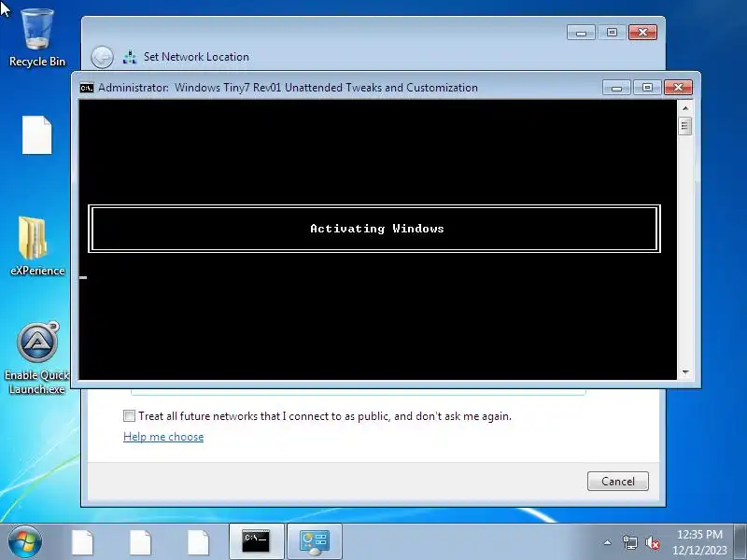Select Enable Quick Launch.exe desktop icon
Screen dimensions: 747x560
pos(37,358)
